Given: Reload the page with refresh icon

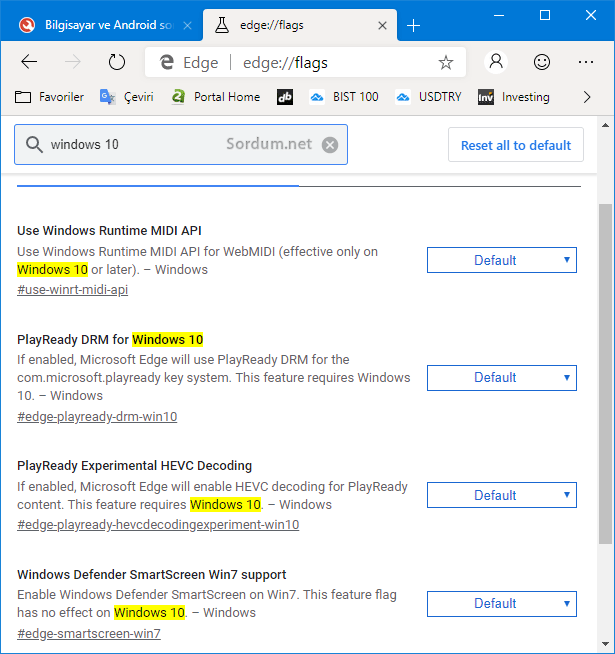Looking at the screenshot, I should 116,62.
